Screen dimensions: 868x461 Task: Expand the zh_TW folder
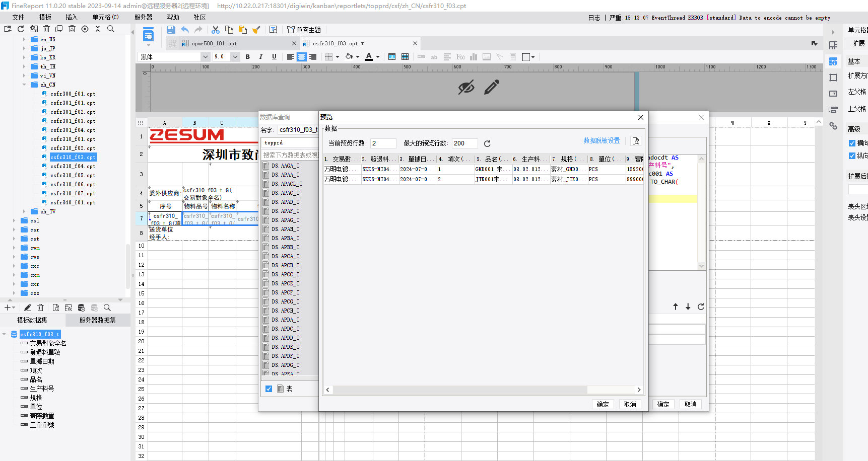tap(24, 211)
